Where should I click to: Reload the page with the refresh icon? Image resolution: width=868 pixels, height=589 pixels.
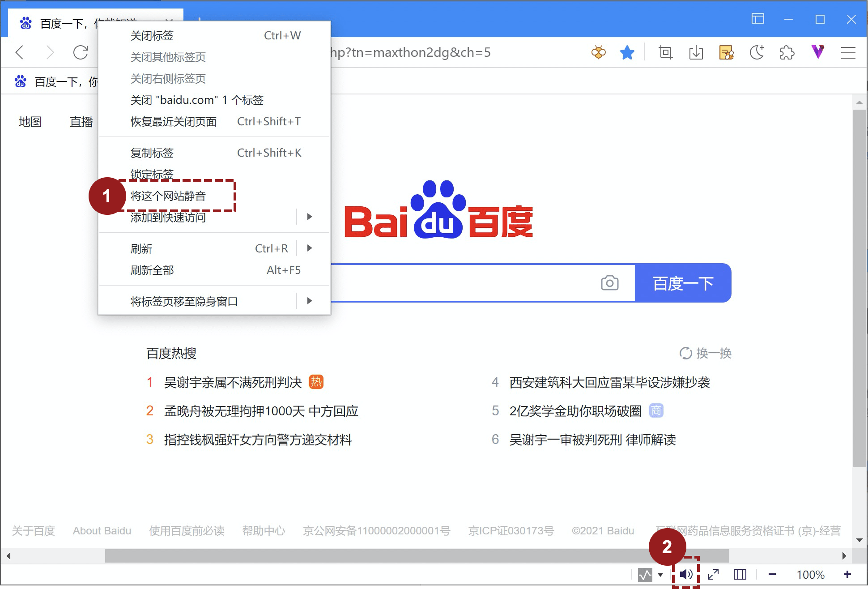[x=81, y=52]
